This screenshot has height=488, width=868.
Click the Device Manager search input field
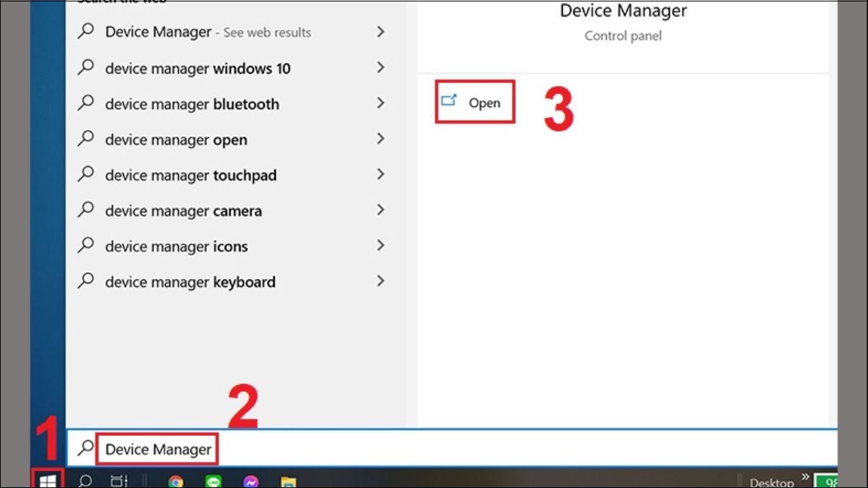click(x=452, y=449)
